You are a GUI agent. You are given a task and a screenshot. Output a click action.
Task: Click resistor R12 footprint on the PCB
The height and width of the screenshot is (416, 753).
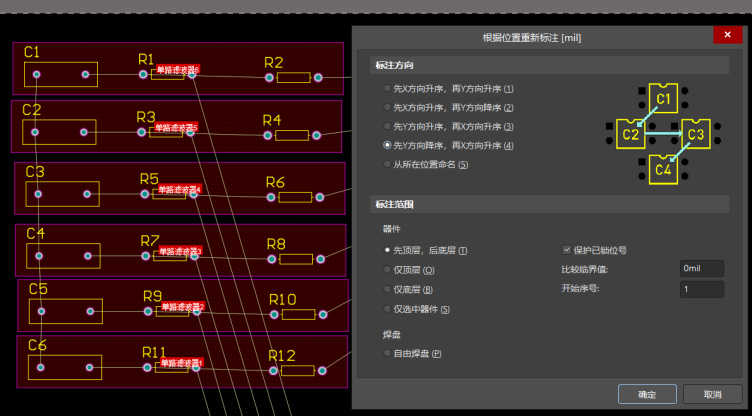(297, 371)
